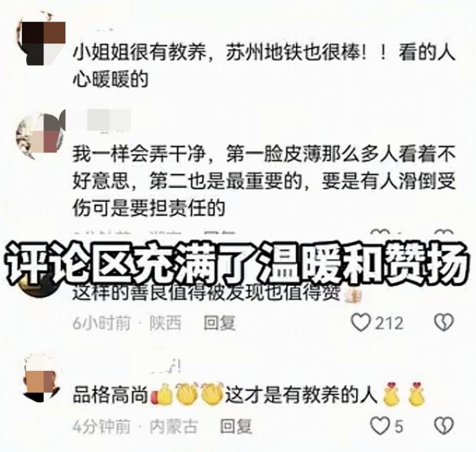Click 回复 under the 内蒙古 comment

tap(236, 426)
